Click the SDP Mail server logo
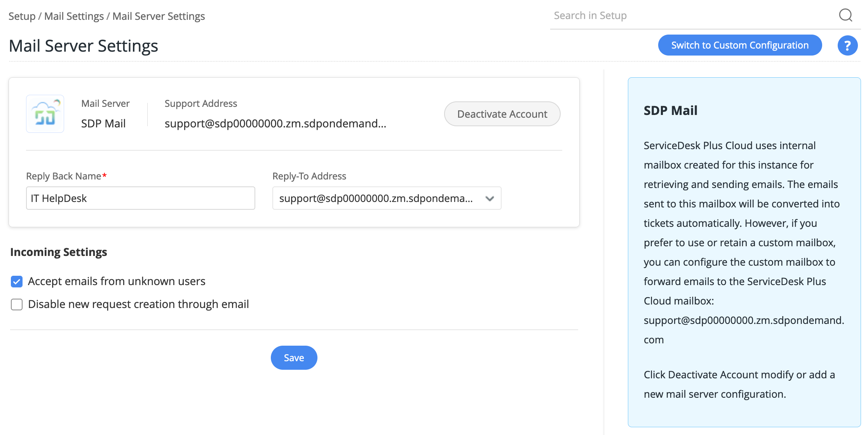 pyautogui.click(x=45, y=114)
